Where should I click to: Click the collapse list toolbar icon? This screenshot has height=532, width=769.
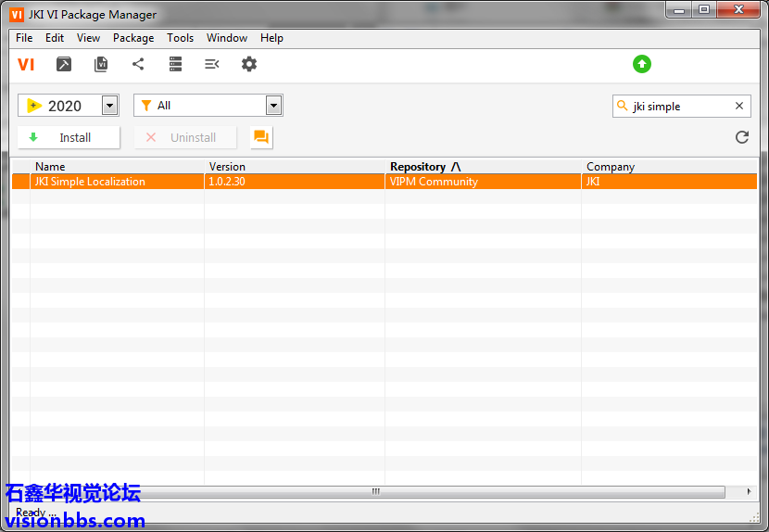pos(212,64)
